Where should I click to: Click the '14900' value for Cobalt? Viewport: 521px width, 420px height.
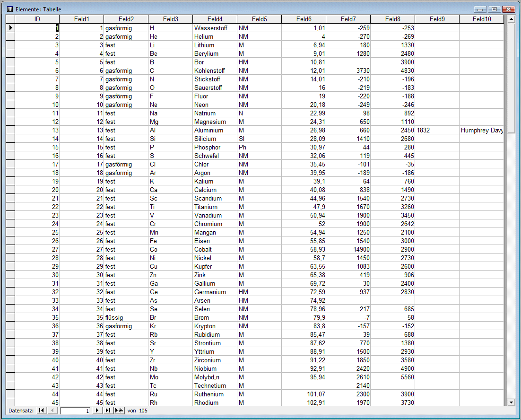click(348, 250)
